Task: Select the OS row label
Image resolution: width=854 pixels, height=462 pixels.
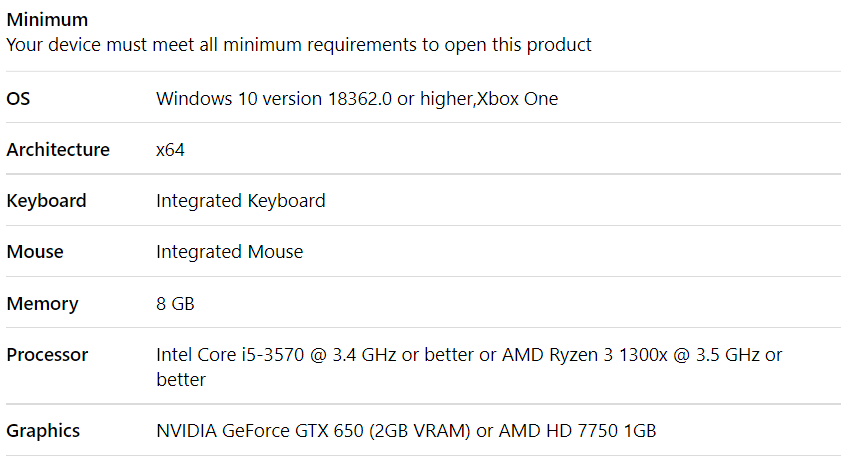Action: 18,99
